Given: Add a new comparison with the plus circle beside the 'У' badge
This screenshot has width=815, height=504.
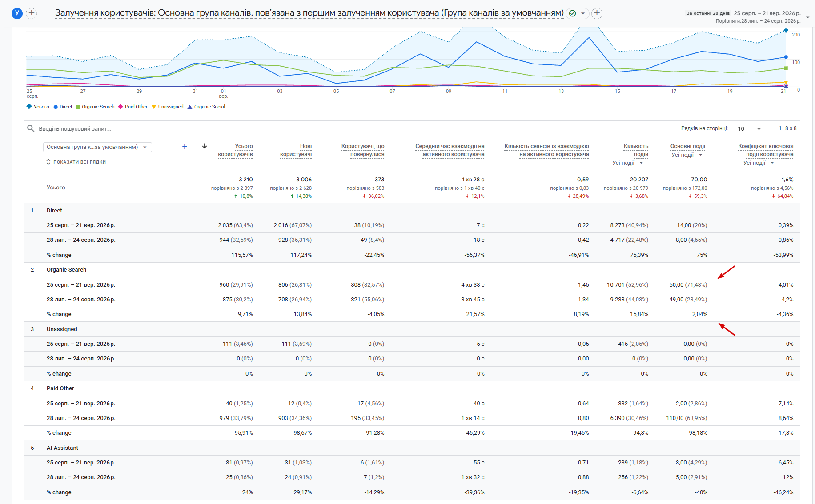Looking at the screenshot, I should tap(32, 13).
